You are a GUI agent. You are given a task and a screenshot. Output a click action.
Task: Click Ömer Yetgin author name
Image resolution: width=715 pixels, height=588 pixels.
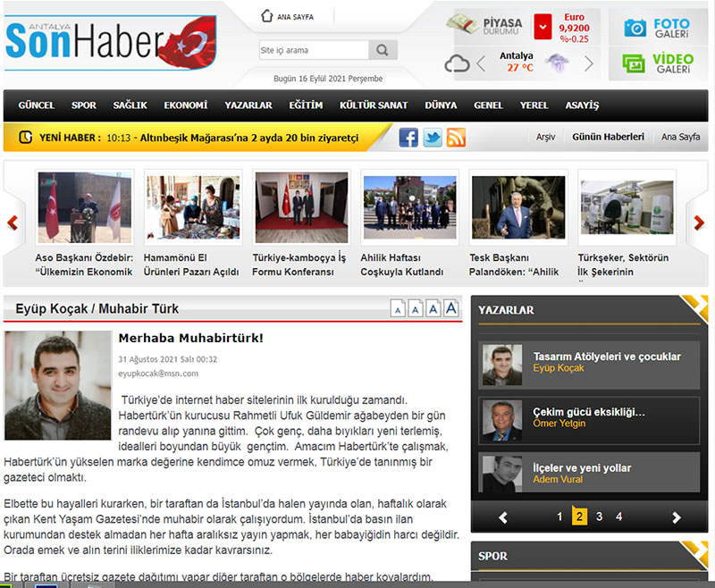(x=559, y=424)
